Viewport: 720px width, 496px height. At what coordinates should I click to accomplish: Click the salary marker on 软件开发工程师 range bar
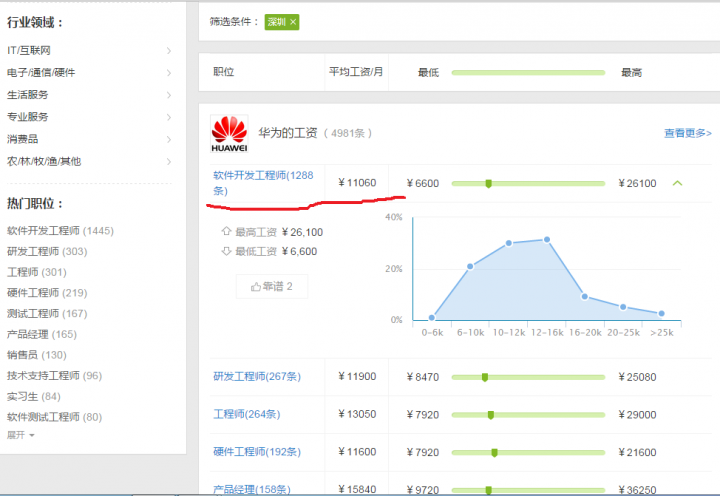click(x=489, y=184)
